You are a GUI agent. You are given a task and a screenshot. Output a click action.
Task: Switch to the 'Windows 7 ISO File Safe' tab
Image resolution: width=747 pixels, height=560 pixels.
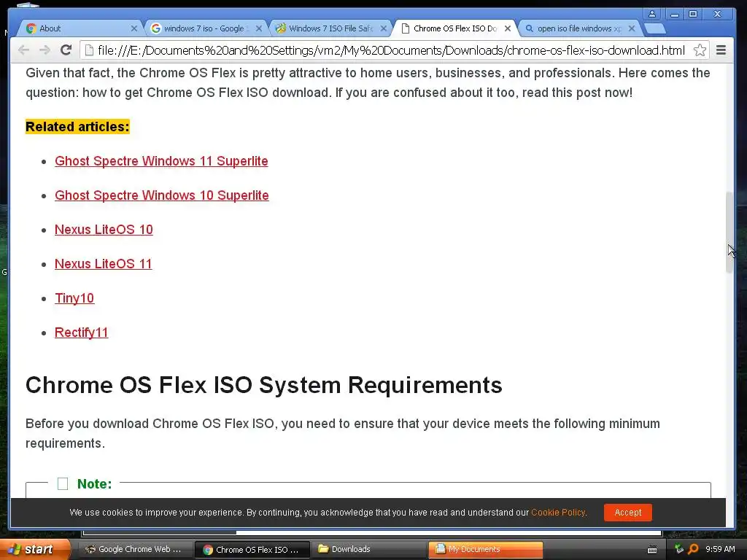click(329, 28)
